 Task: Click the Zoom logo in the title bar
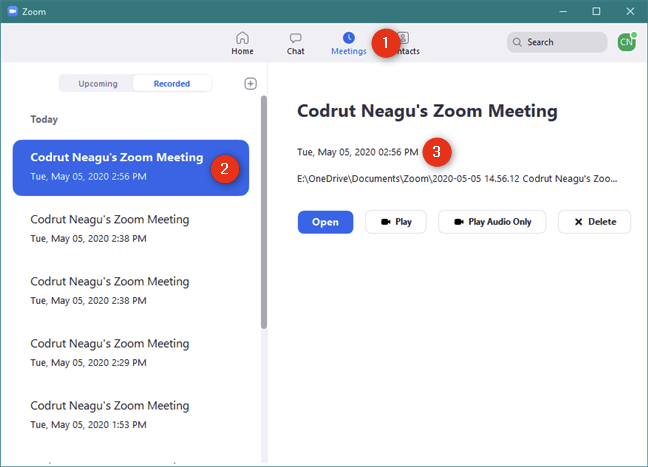pos(13,11)
